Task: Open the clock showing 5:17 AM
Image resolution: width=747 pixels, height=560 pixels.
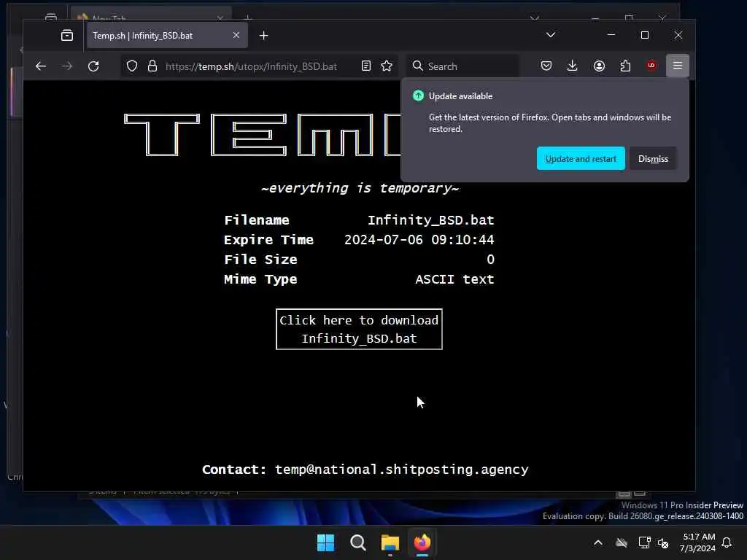Action: coord(698,542)
